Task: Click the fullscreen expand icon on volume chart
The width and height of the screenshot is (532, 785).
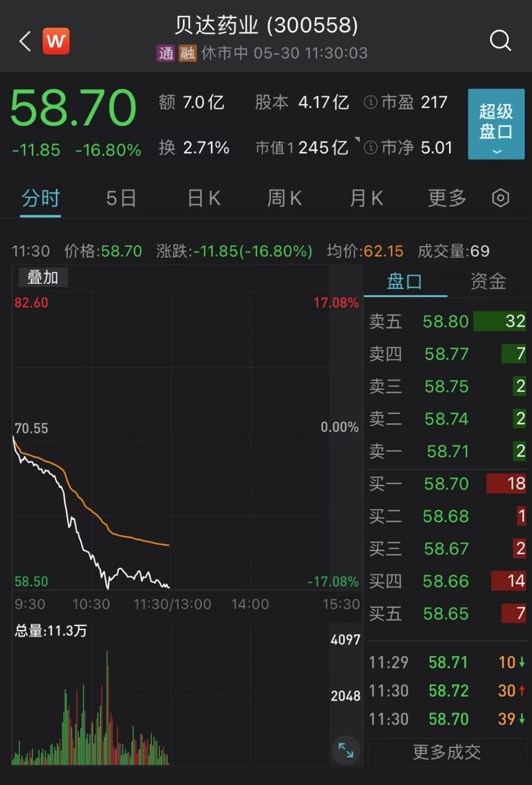Action: [x=345, y=751]
